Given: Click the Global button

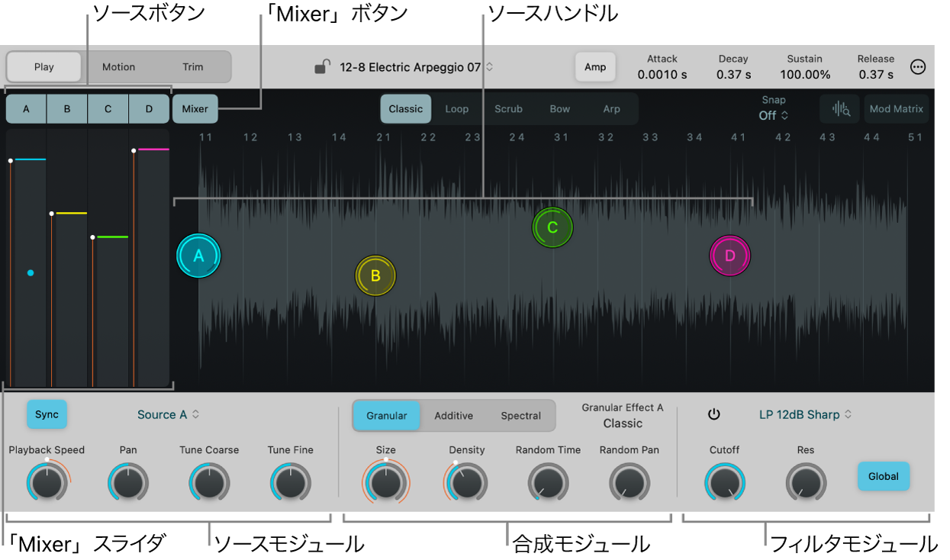Looking at the screenshot, I should 883,476.
